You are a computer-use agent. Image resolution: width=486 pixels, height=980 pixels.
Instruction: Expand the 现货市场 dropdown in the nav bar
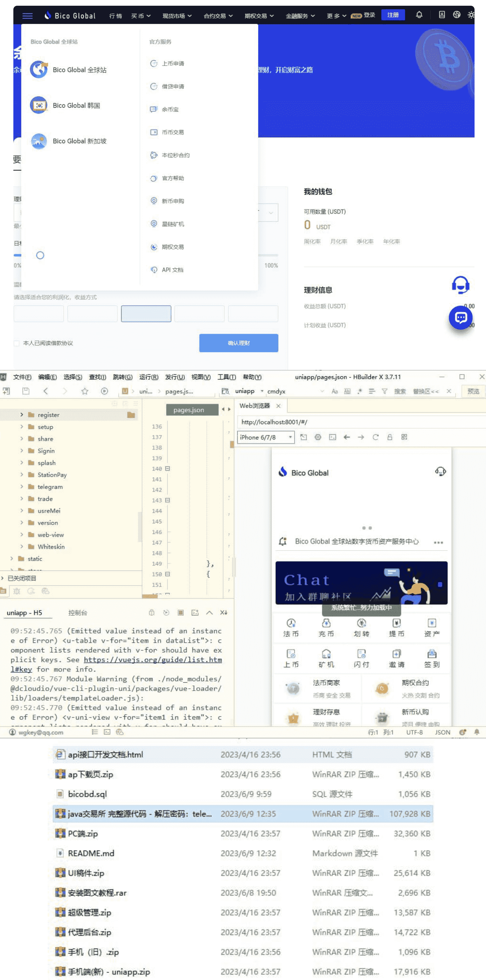tap(177, 16)
